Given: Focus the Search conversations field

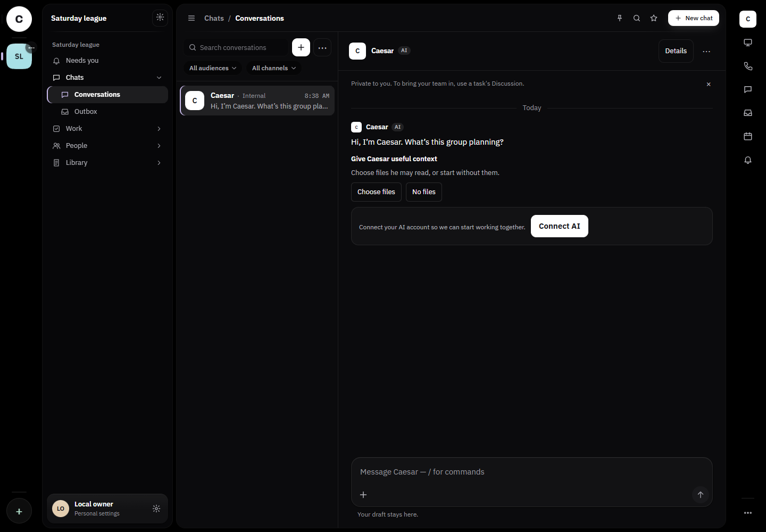Looking at the screenshot, I should click(236, 47).
